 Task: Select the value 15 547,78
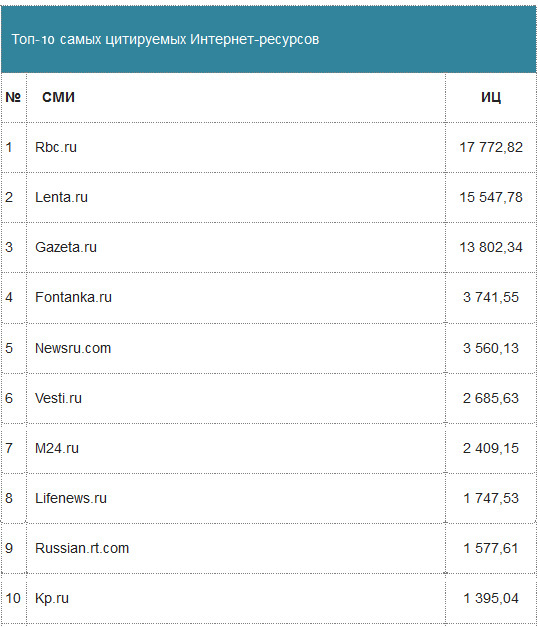[x=491, y=197]
